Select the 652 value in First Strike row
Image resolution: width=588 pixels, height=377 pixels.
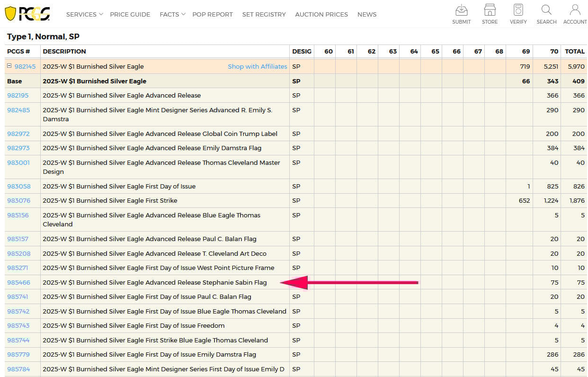(x=525, y=200)
